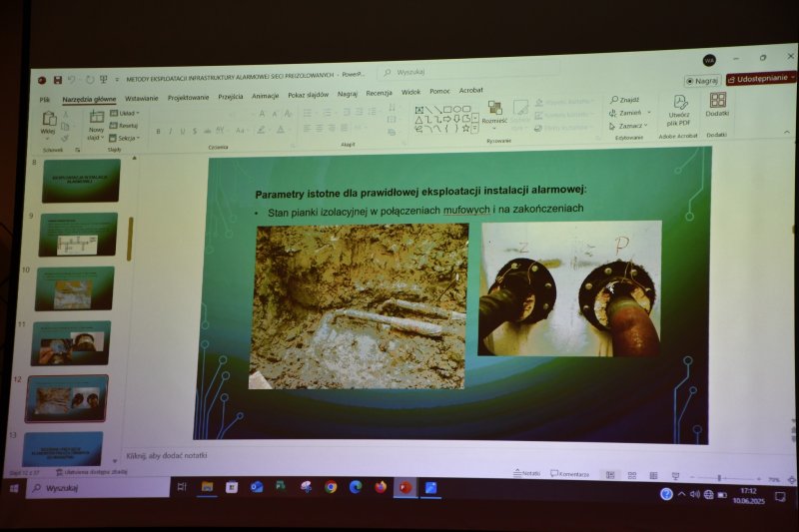Fit slide to current window
This screenshot has height=532, width=799.
[791, 479]
